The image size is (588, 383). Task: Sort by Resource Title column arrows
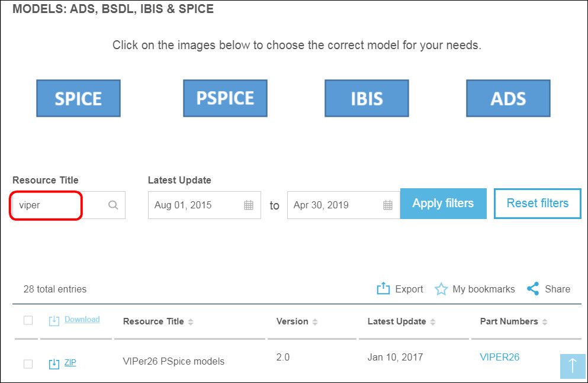click(191, 321)
